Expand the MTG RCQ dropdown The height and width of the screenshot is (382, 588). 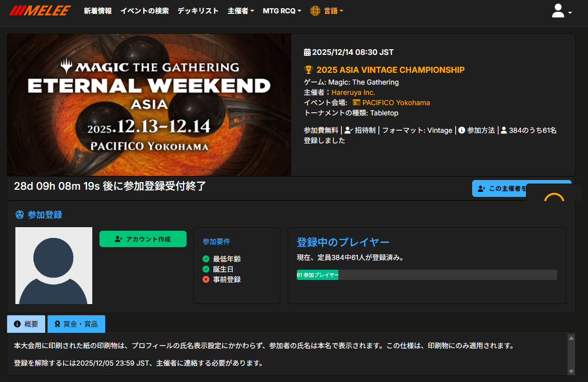pyautogui.click(x=282, y=11)
